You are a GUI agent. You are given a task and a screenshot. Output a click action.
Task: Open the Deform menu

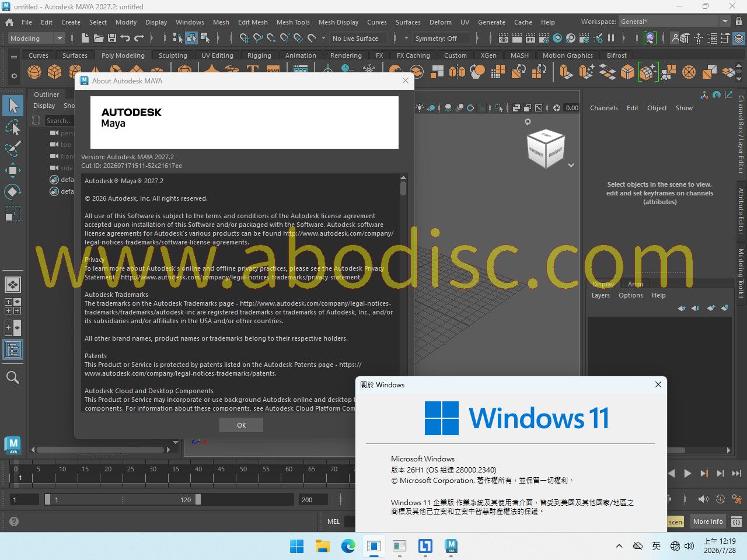(441, 22)
